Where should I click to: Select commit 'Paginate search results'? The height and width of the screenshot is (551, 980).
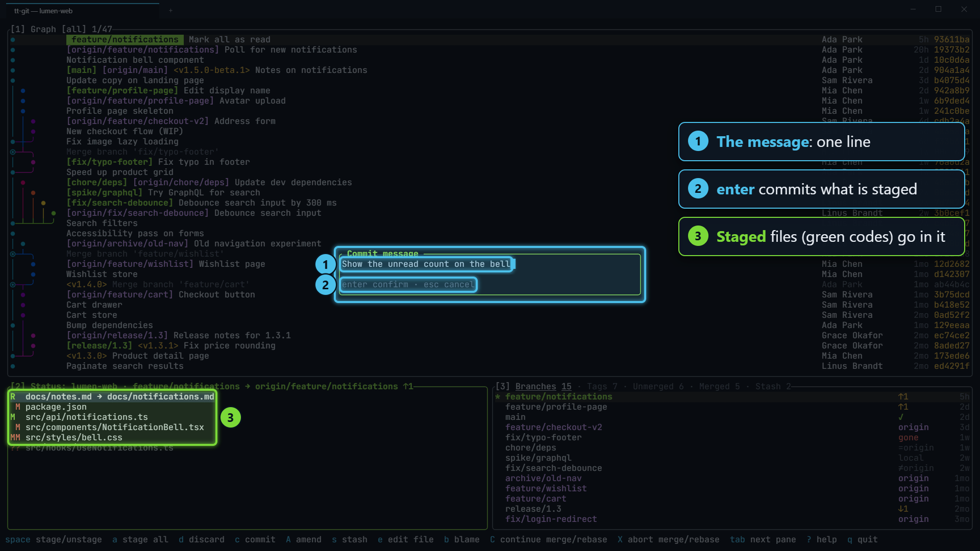click(490, 366)
